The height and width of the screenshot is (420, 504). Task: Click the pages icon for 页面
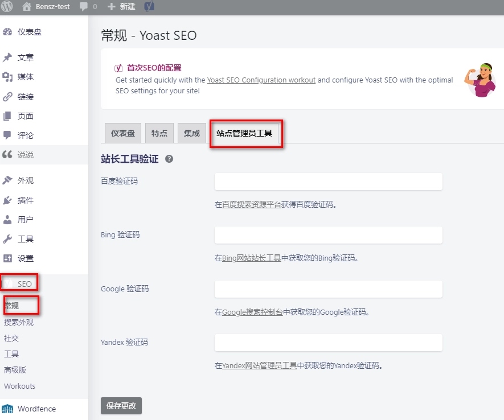[x=7, y=116]
